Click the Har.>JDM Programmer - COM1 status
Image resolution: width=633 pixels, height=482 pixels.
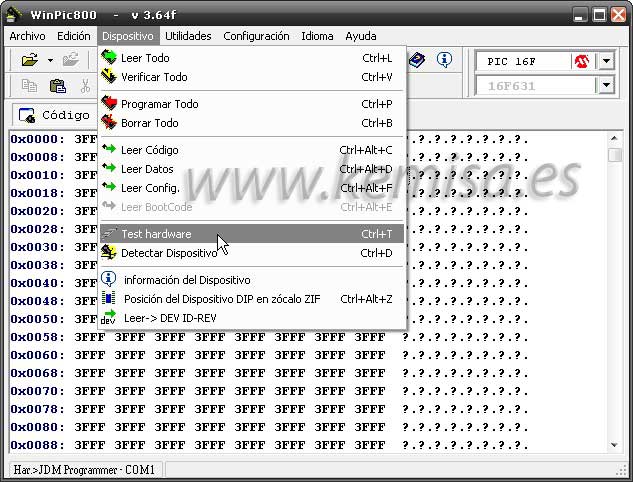[x=84, y=470]
